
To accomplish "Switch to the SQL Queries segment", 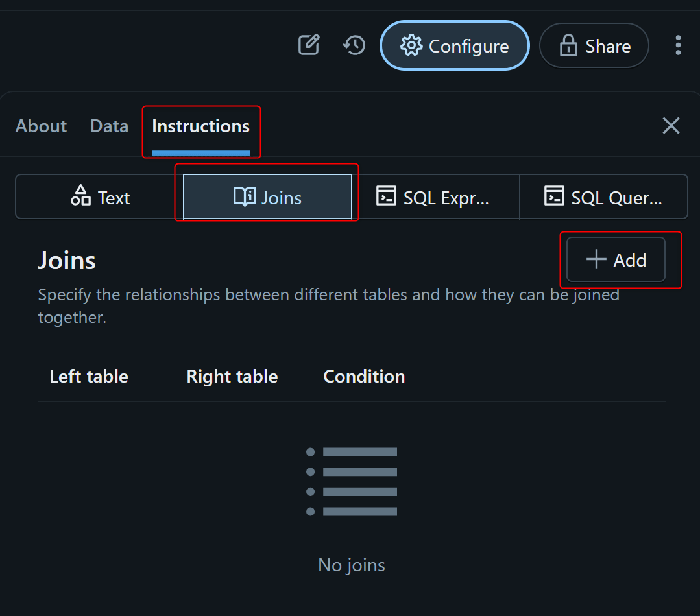I will pyautogui.click(x=603, y=197).
